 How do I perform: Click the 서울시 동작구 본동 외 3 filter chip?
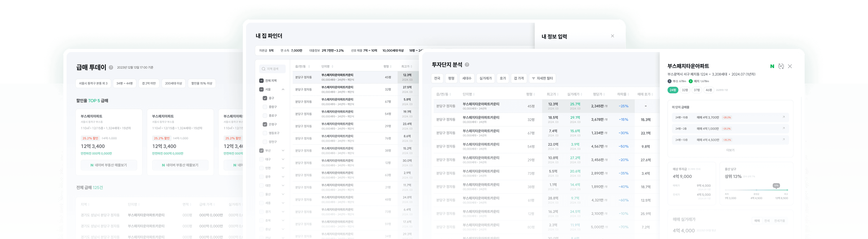[x=93, y=83]
